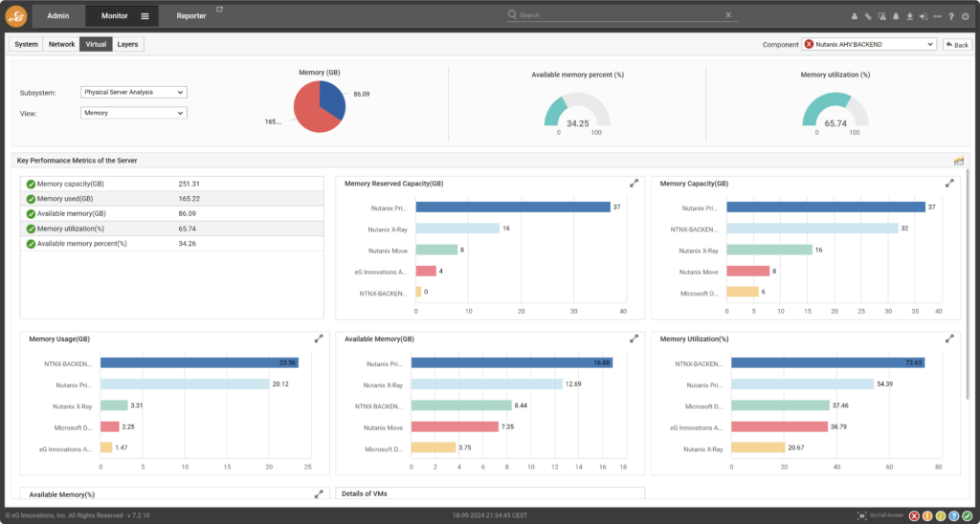Click the Back button

[957, 44]
